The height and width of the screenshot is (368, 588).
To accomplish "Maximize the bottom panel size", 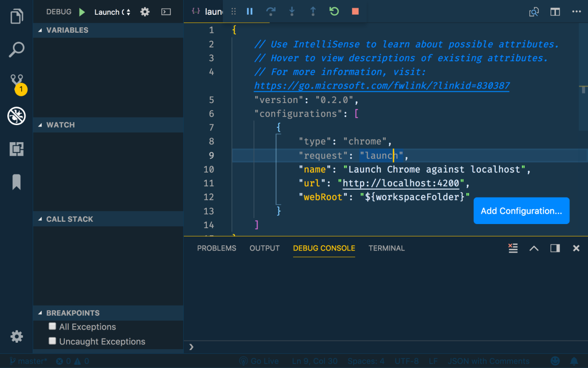I will pos(533,248).
